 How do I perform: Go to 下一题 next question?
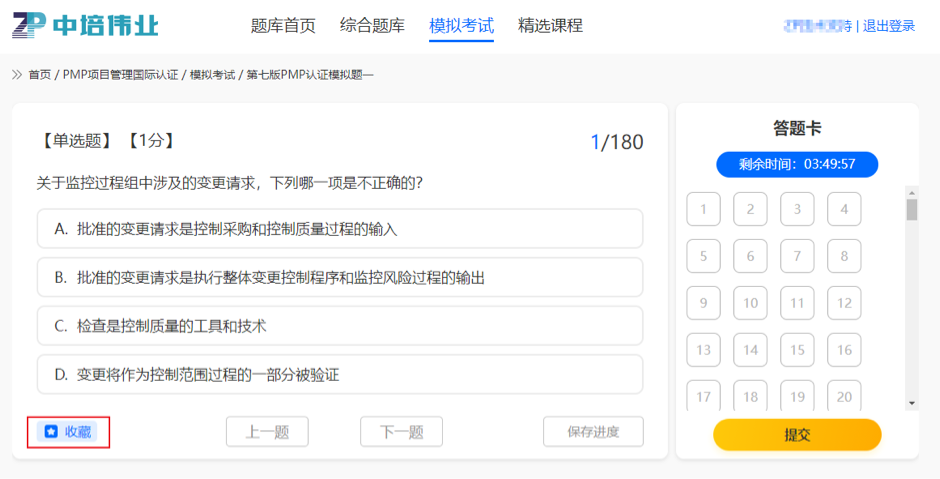pos(401,432)
